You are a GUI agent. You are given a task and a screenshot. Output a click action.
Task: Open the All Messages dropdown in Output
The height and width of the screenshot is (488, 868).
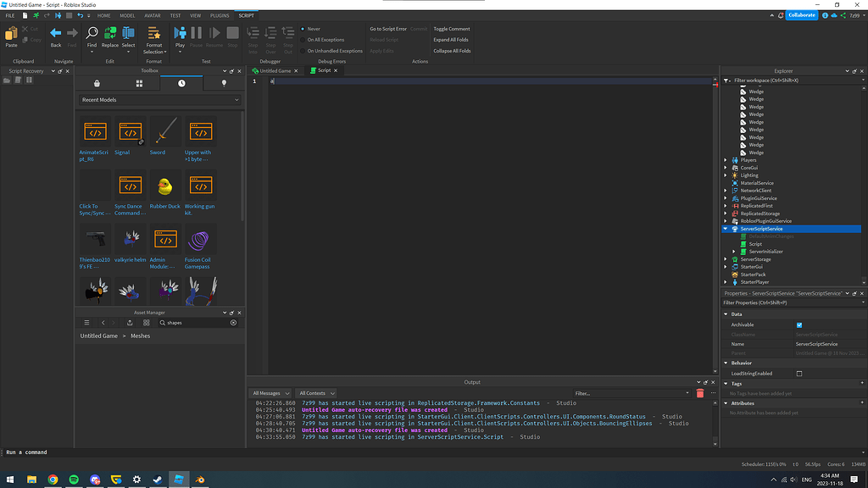[270, 392]
